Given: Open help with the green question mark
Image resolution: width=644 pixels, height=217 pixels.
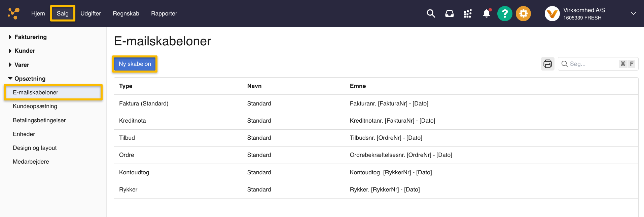Looking at the screenshot, I should click(x=505, y=13).
